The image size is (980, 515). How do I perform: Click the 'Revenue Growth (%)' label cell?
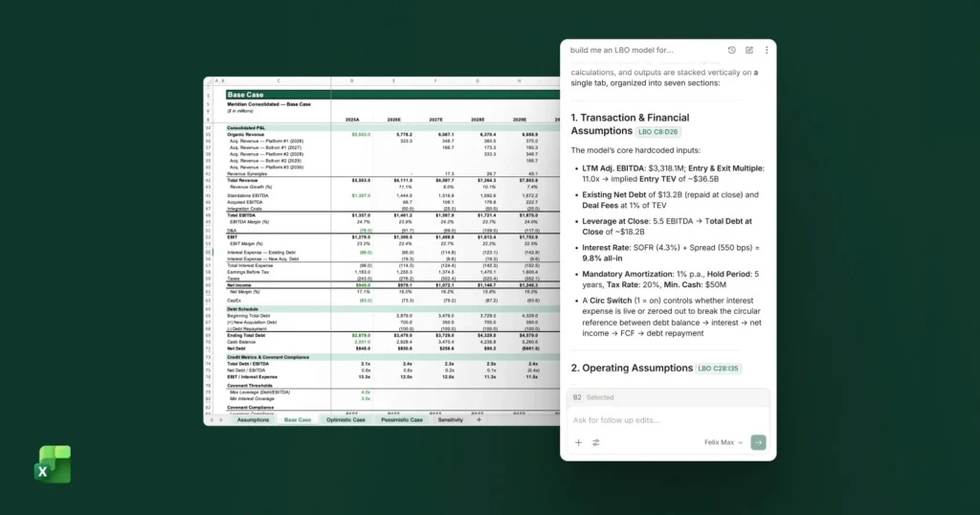click(251, 187)
